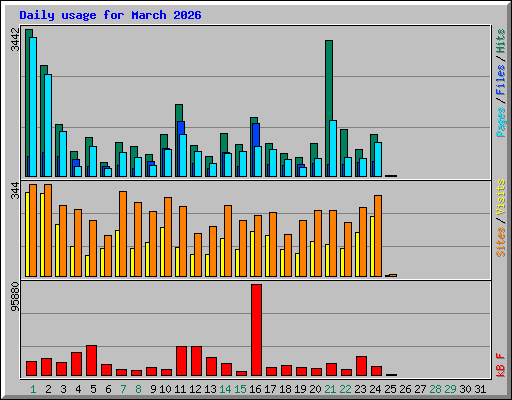Click day label '6' on the x-axis

coord(108,389)
